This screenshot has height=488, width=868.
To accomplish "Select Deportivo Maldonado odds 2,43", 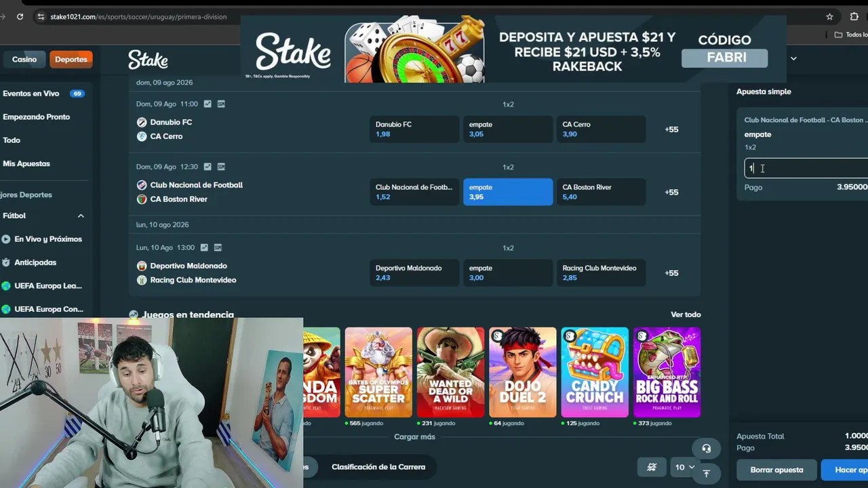I will click(x=414, y=273).
